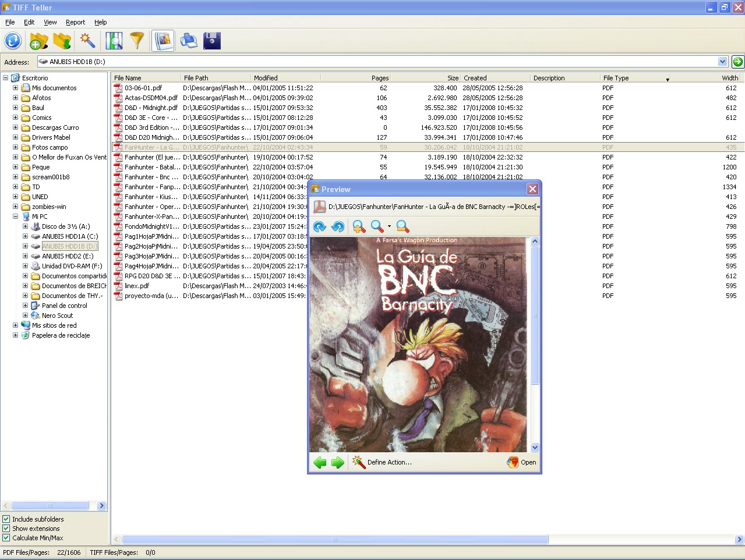This screenshot has width=745, height=560.
Task: Click the Papelera de reciclaje icon
Action: 26,335
